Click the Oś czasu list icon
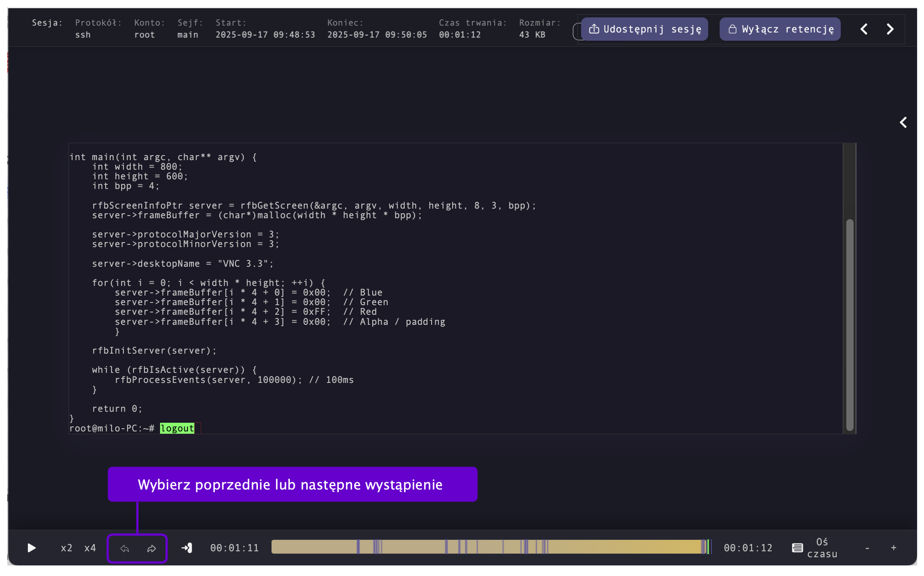Image resolution: width=924 pixels, height=576 pixels. coord(797,548)
